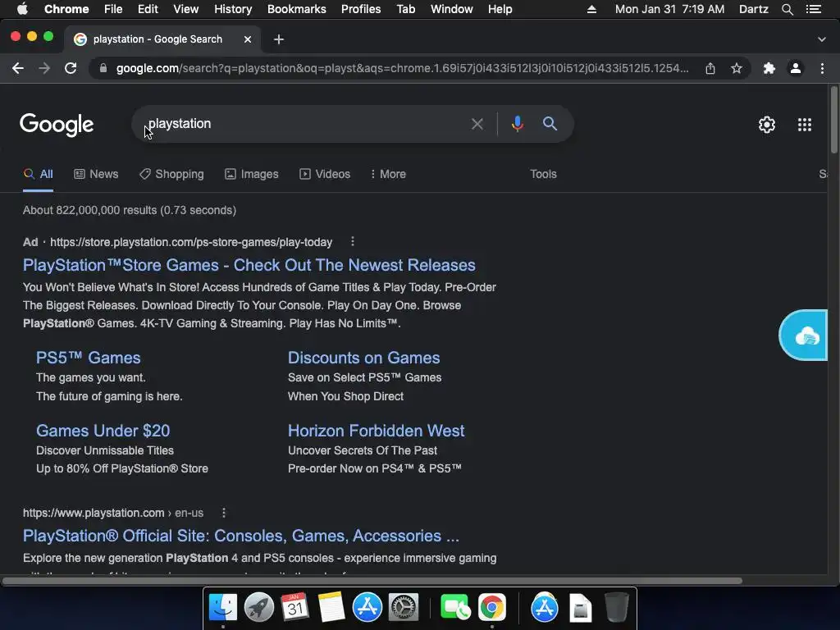840x630 pixels.
Task: Open the Horizon Forbidden West sitelink
Action: [x=376, y=431]
